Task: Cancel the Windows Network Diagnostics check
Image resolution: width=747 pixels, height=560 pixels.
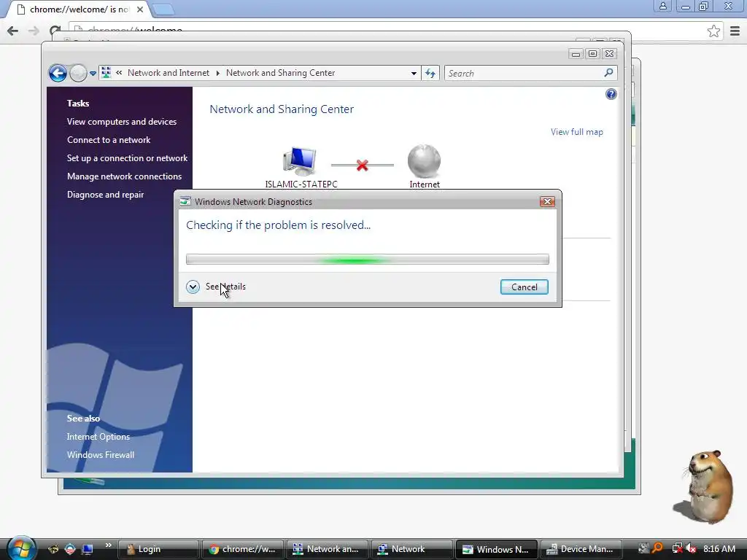Action: point(524,287)
